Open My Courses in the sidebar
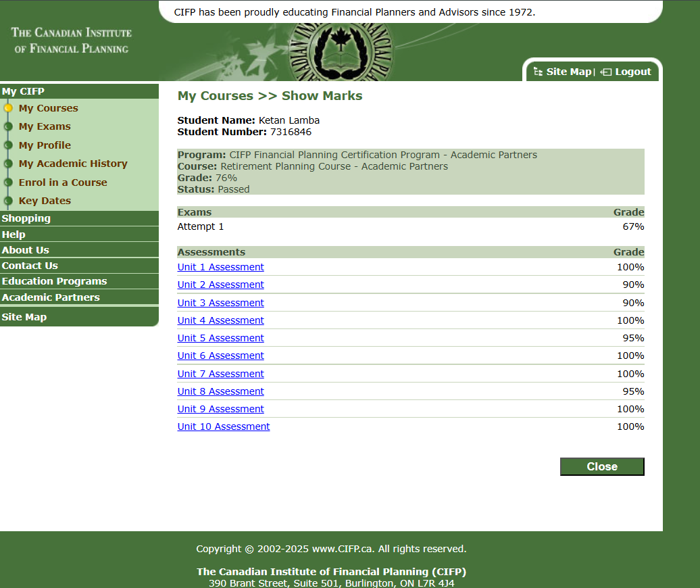700x588 pixels. [48, 108]
